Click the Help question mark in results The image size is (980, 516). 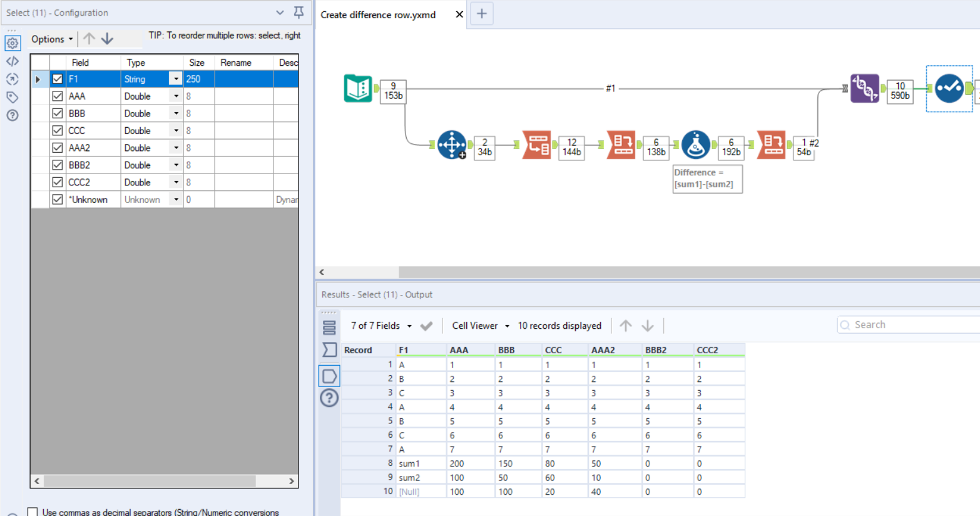329,398
